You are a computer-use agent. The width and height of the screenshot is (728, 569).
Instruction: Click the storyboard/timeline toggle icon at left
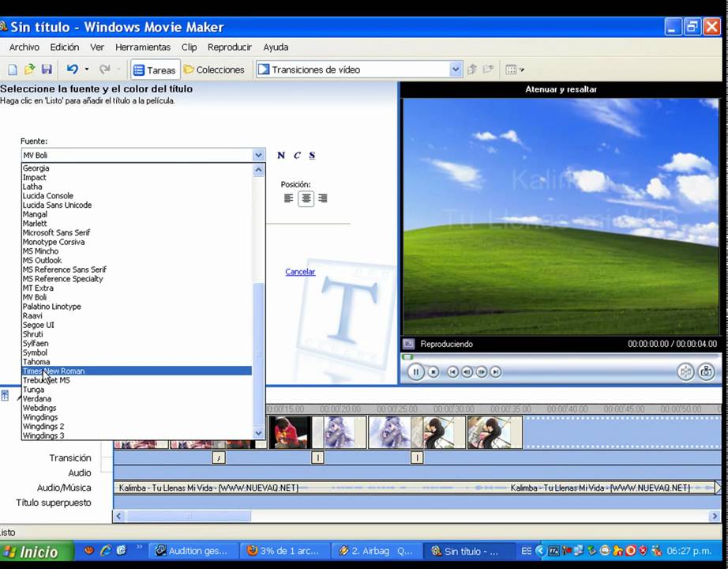pos(5,396)
